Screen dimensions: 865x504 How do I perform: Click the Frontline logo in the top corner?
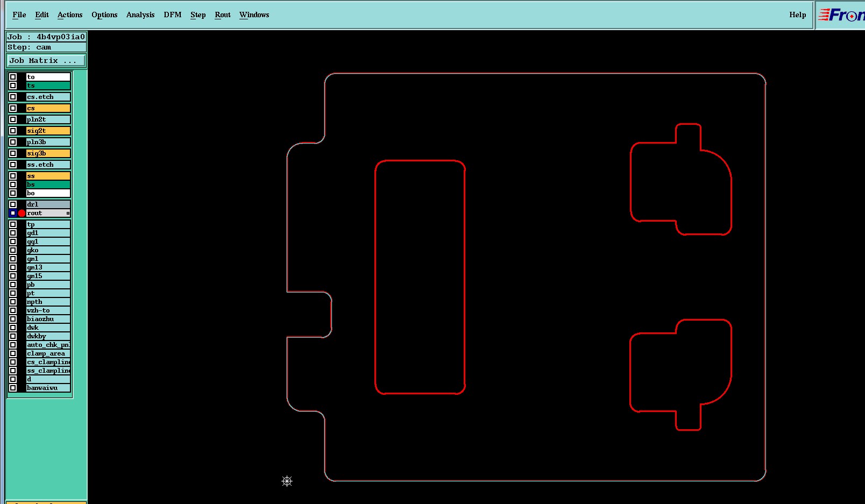pos(841,15)
